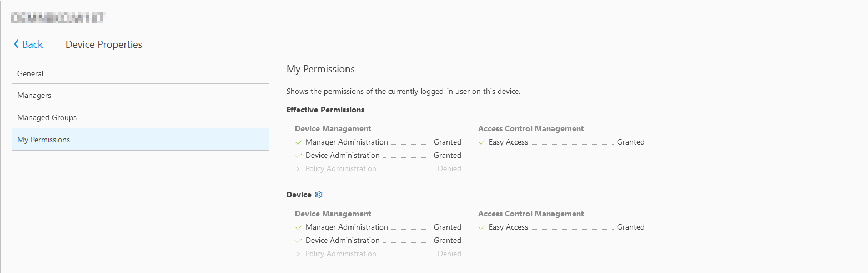Click Policy Administration X icon in lower Device section
Screen dimensions: 868x273
pyautogui.click(x=299, y=254)
